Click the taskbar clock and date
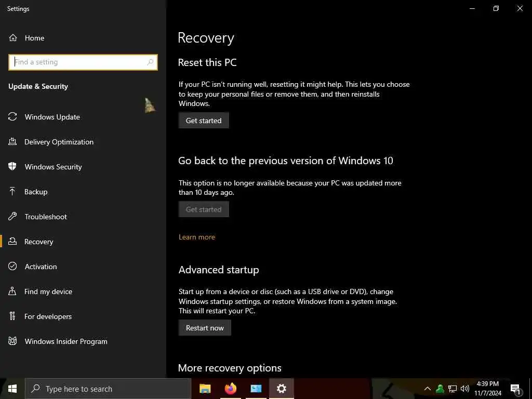 coord(487,389)
